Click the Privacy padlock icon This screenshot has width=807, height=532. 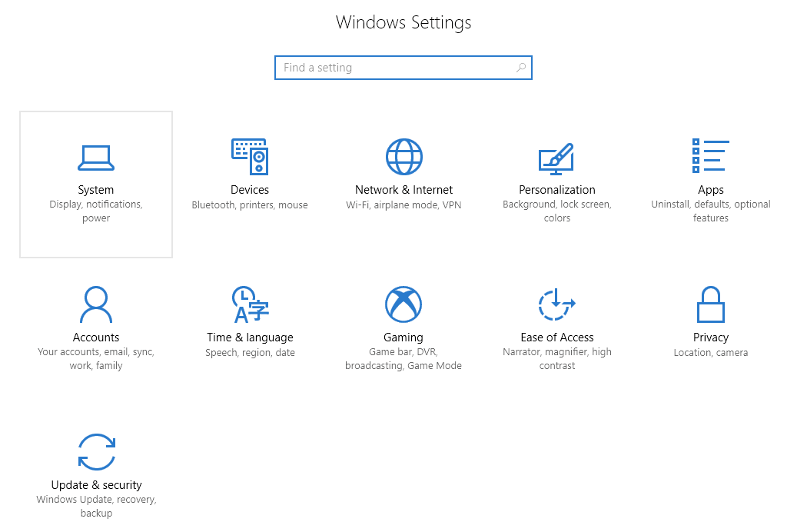click(x=711, y=304)
